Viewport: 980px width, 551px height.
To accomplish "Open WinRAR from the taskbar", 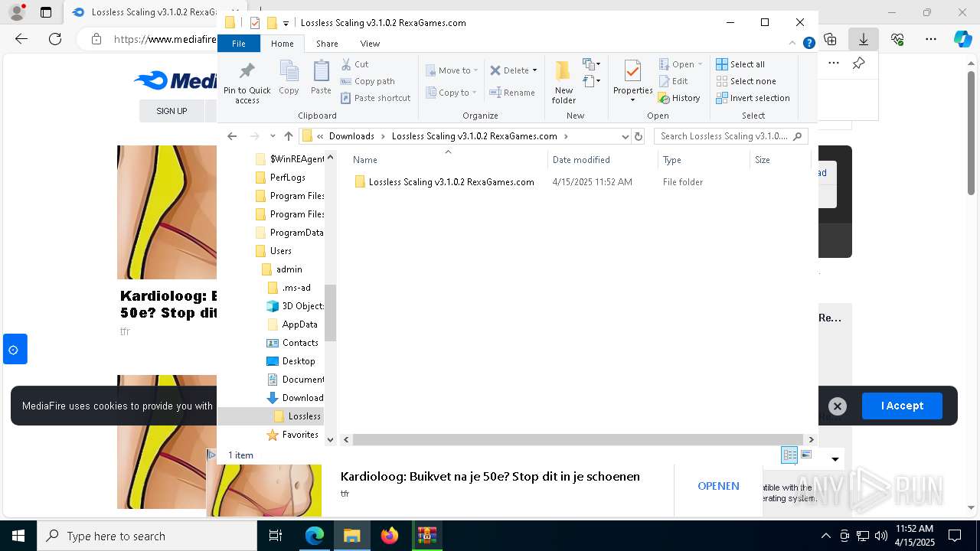I will pyautogui.click(x=426, y=536).
